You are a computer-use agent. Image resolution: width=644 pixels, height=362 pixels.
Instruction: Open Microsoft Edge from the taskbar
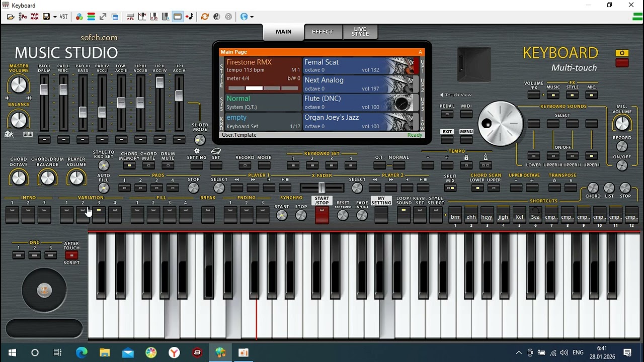[x=82, y=352]
